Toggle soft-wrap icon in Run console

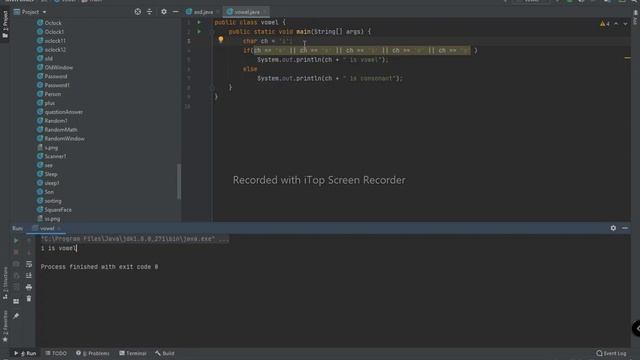(29, 264)
